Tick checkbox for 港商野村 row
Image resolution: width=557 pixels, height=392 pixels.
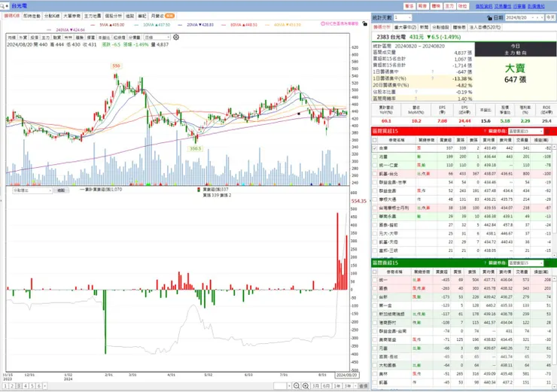375,323
